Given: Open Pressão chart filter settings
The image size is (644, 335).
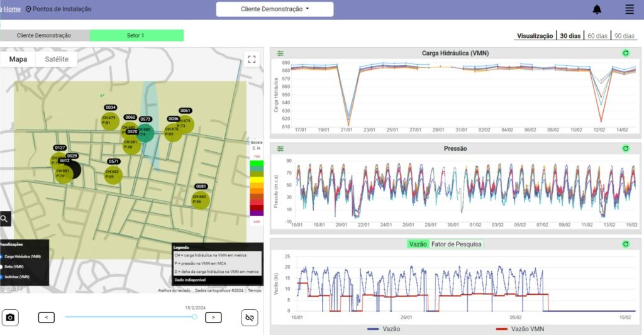Looking at the screenshot, I should coord(280,148).
